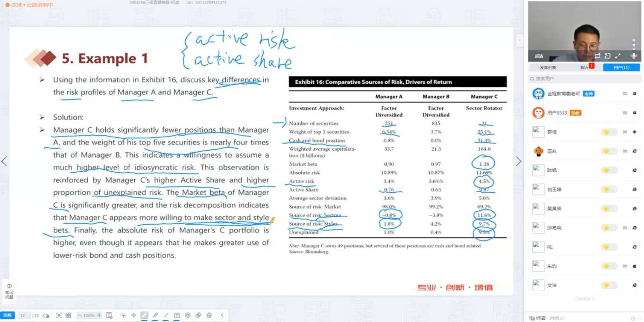Select the laser pointer click tool

(x=123, y=316)
